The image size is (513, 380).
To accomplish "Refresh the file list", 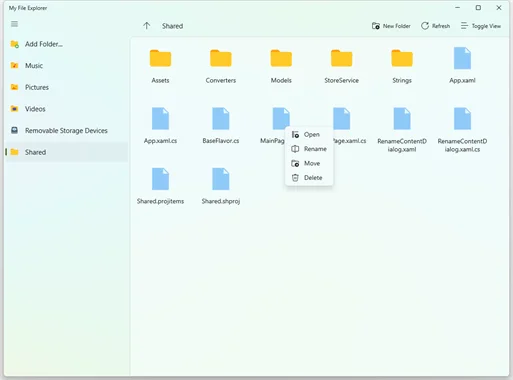I will click(435, 26).
